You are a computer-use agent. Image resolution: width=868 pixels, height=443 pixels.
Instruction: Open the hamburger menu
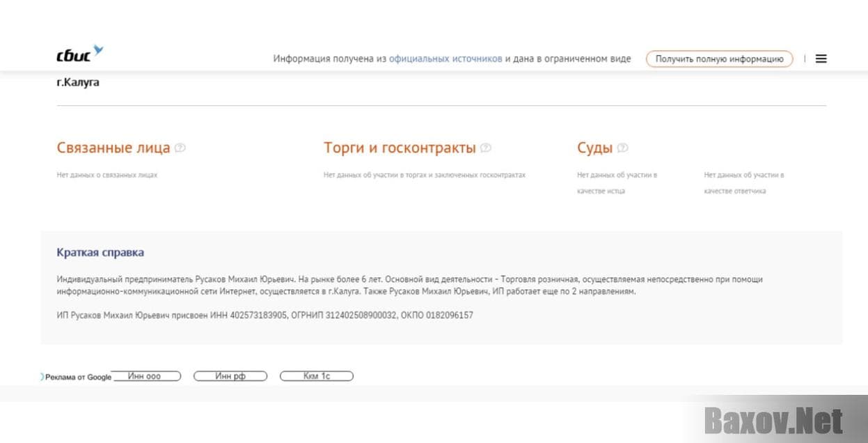pos(821,59)
